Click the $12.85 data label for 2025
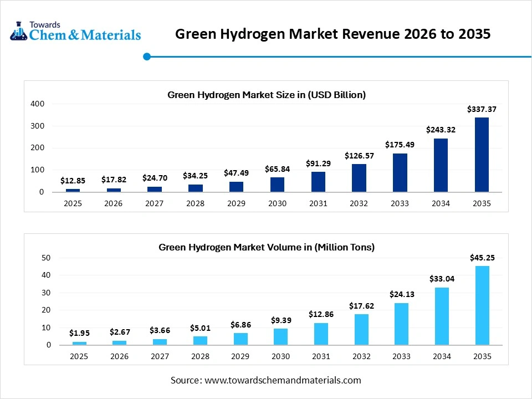This screenshot has height=399, width=532. tap(73, 181)
